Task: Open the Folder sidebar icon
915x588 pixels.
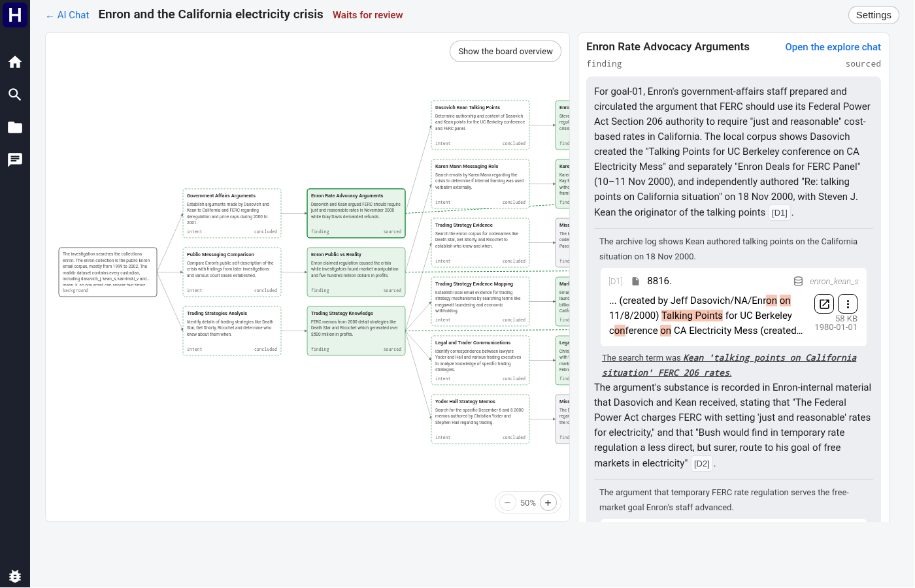Action: pyautogui.click(x=15, y=127)
